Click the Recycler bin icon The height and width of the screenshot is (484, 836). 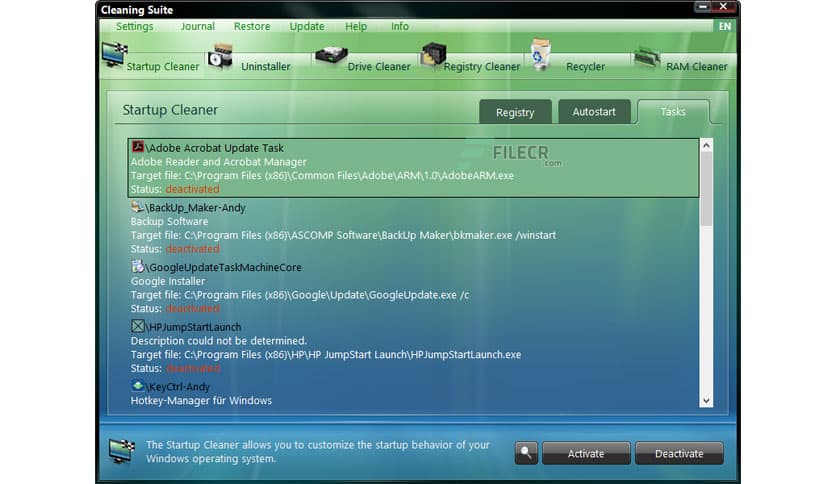tap(540, 54)
